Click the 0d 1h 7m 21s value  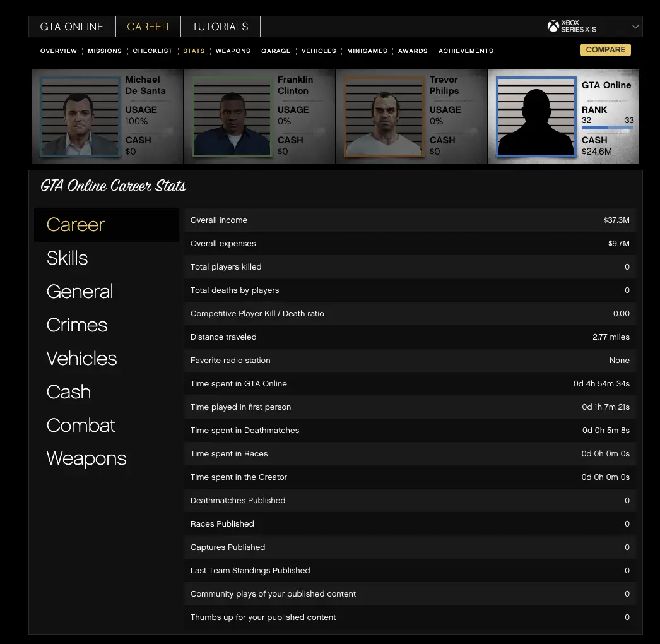pos(606,407)
